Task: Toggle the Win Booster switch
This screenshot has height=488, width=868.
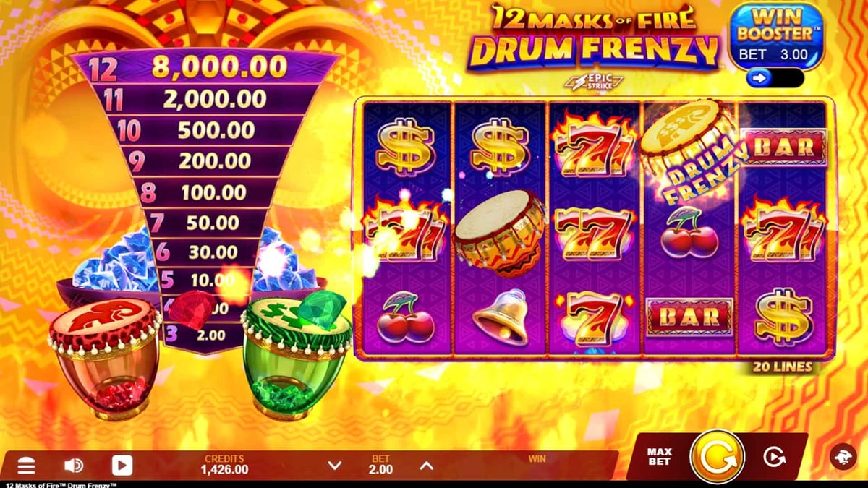Action: 775,77
